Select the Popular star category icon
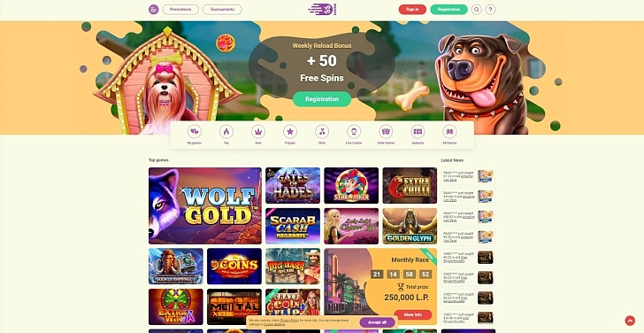The height and width of the screenshot is (333, 644). coord(290,132)
